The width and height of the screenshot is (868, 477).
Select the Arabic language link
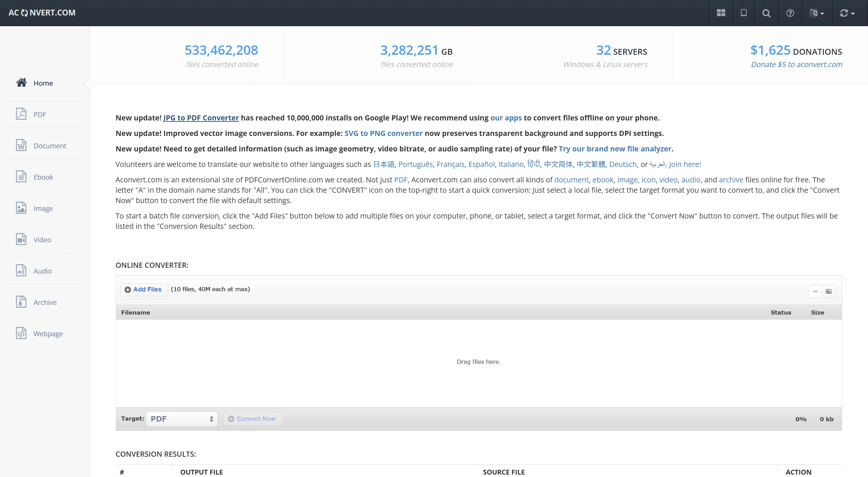pos(658,165)
